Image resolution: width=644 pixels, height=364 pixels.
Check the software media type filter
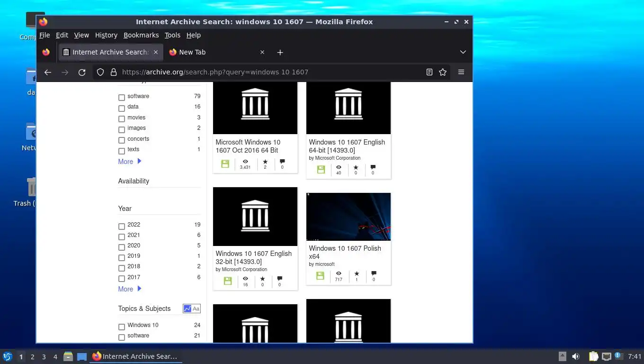[122, 98]
